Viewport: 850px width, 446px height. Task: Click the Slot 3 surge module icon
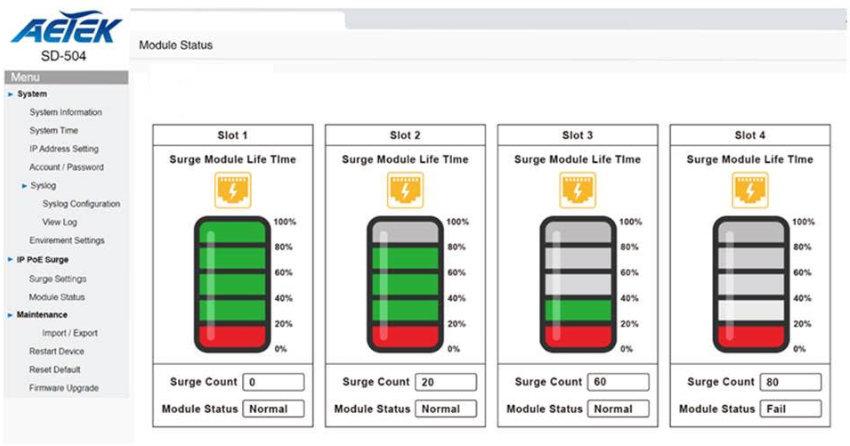pyautogui.click(x=577, y=189)
